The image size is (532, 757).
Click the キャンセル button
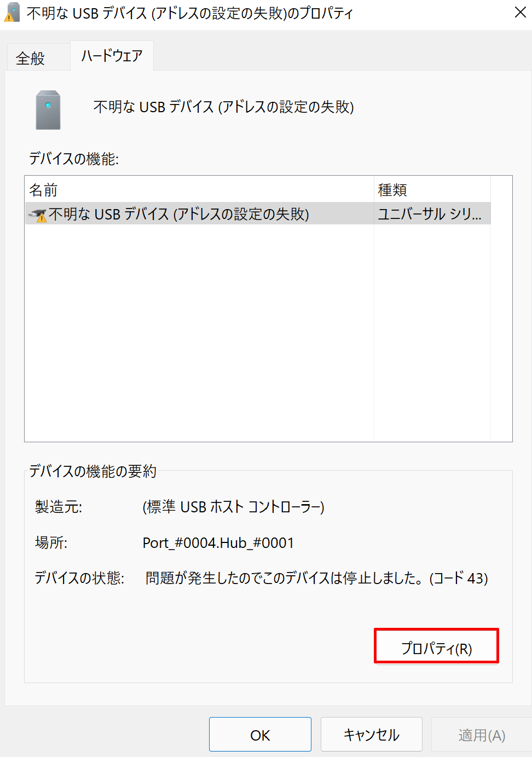pyautogui.click(x=371, y=735)
